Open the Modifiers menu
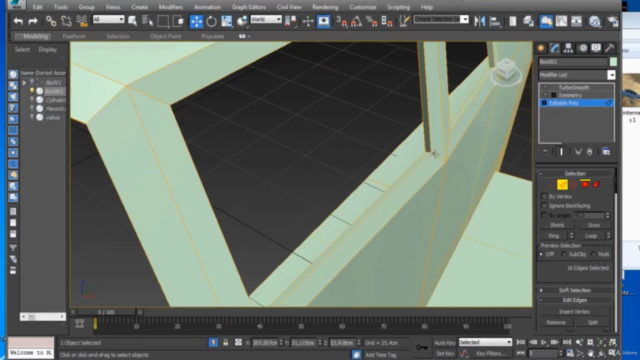Viewport: 640px width, 360px height. 171,7
